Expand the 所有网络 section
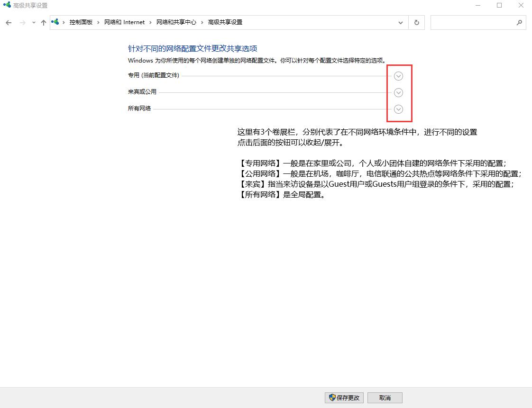The image size is (532, 408). click(398, 109)
